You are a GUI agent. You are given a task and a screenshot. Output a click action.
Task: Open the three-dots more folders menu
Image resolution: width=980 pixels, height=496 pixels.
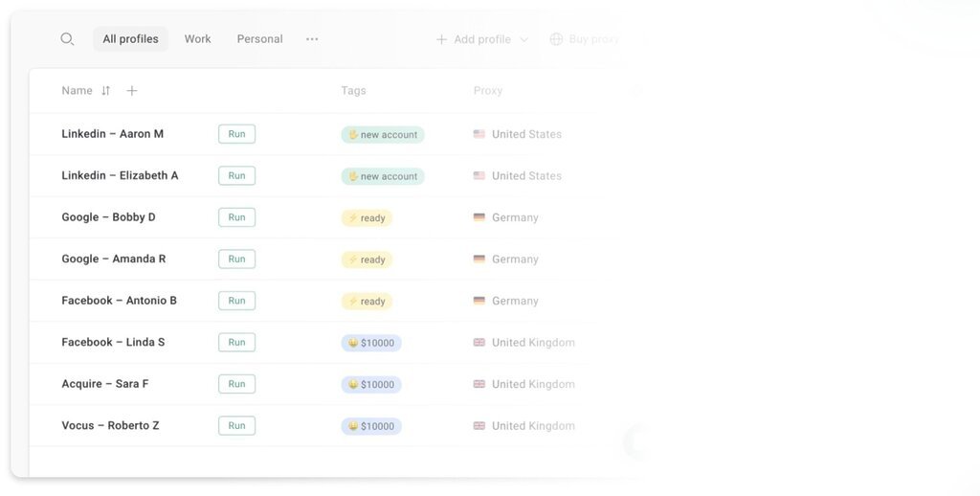coord(312,38)
